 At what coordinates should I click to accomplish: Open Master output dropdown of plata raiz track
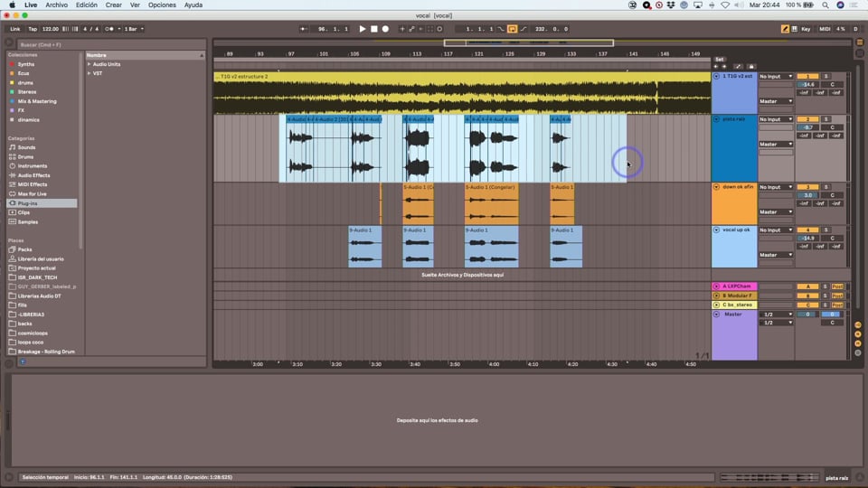tap(776, 144)
